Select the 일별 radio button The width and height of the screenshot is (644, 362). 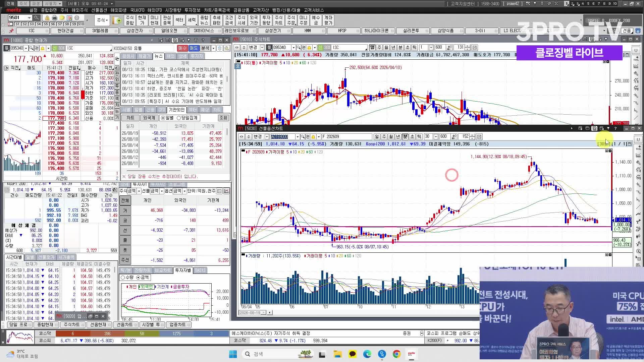[x=163, y=118]
